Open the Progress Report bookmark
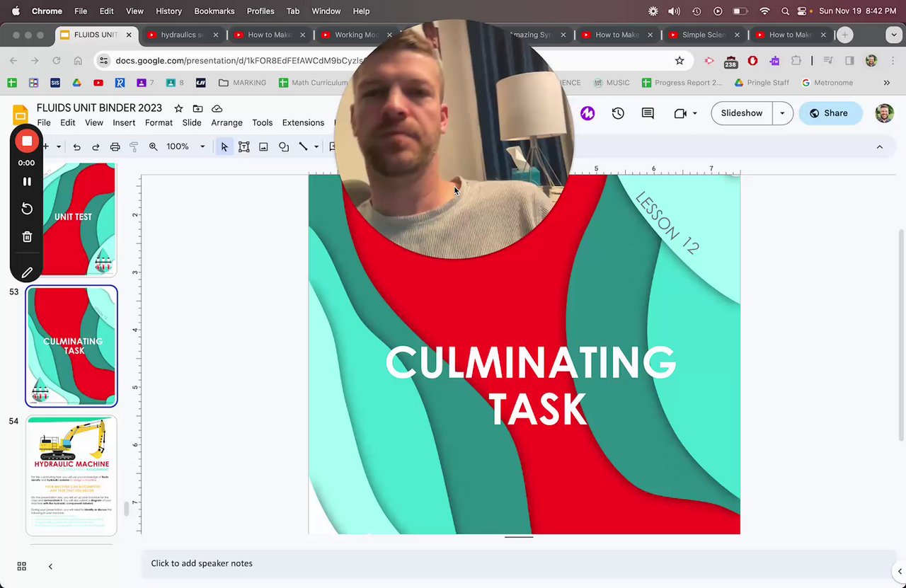Screen dimensions: 906x588 pyautogui.click(x=682, y=83)
